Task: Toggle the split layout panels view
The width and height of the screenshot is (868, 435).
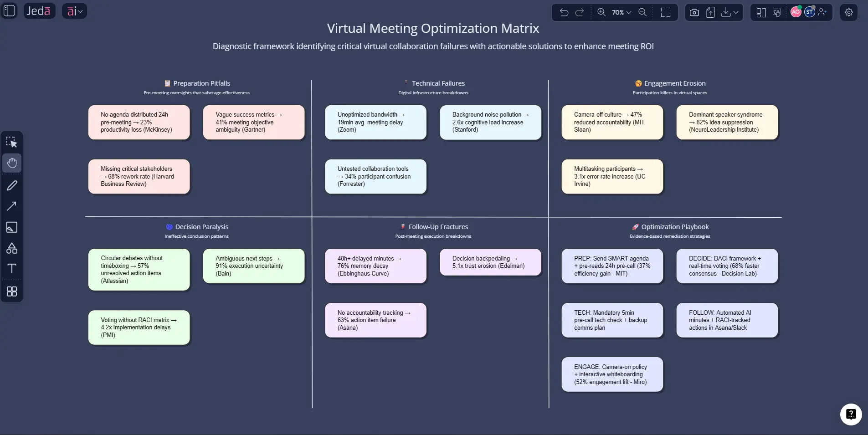Action: (x=761, y=12)
